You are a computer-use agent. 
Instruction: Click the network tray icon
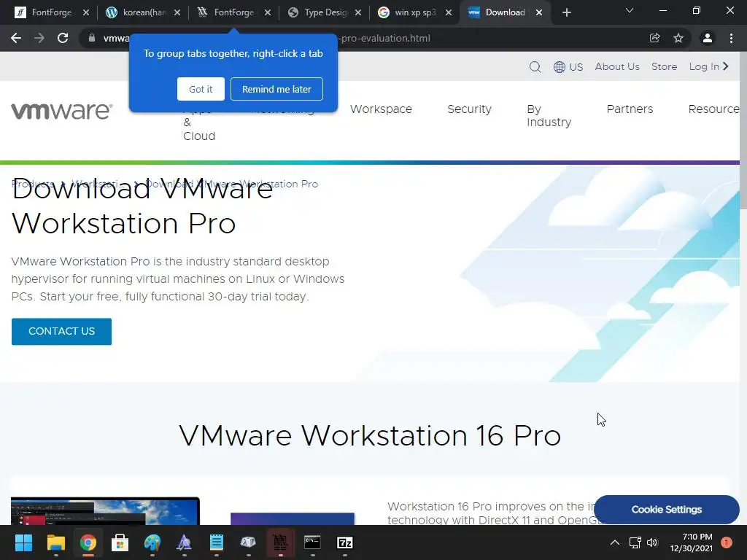635,542
